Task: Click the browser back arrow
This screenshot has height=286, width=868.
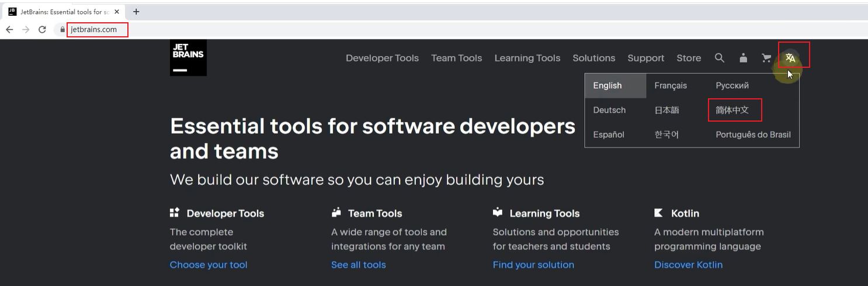Action: [x=9, y=29]
